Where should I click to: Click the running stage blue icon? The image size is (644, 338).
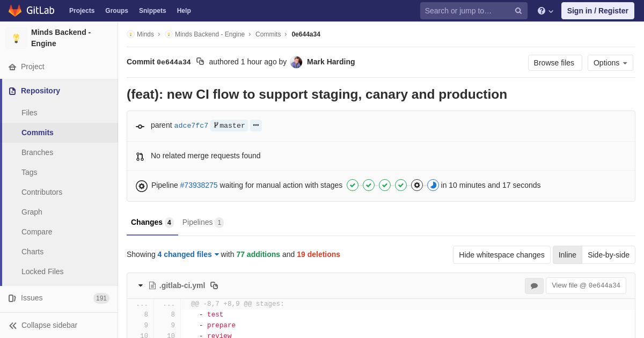click(x=433, y=185)
